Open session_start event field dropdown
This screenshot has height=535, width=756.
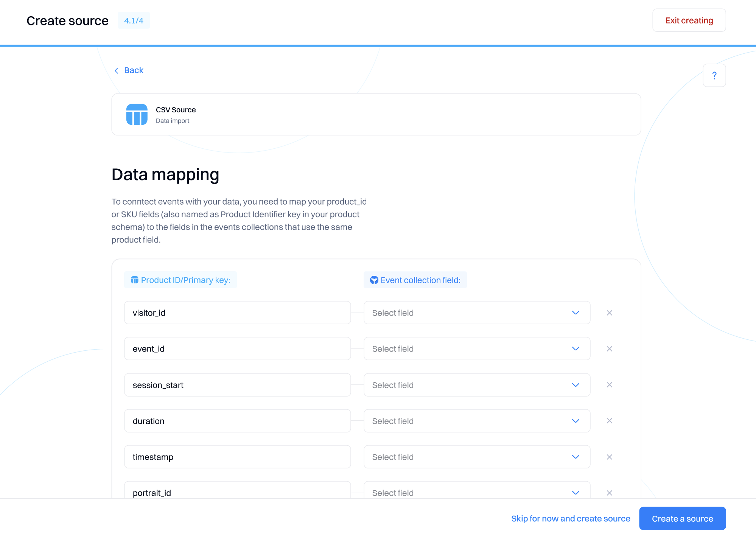click(476, 385)
